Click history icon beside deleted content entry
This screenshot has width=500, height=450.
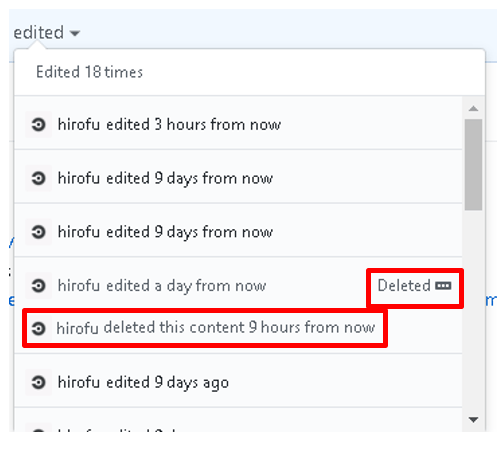click(39, 328)
